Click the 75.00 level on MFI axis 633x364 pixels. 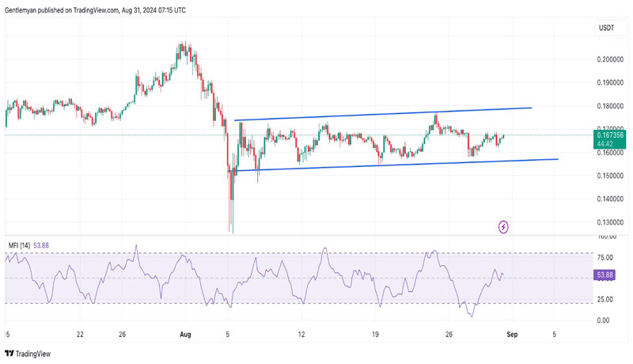pyautogui.click(x=605, y=257)
